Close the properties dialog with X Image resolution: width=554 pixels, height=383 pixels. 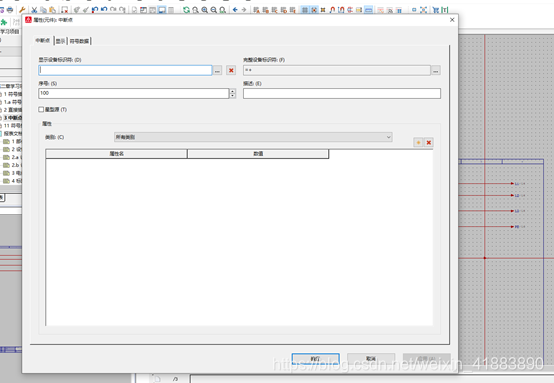click(452, 20)
